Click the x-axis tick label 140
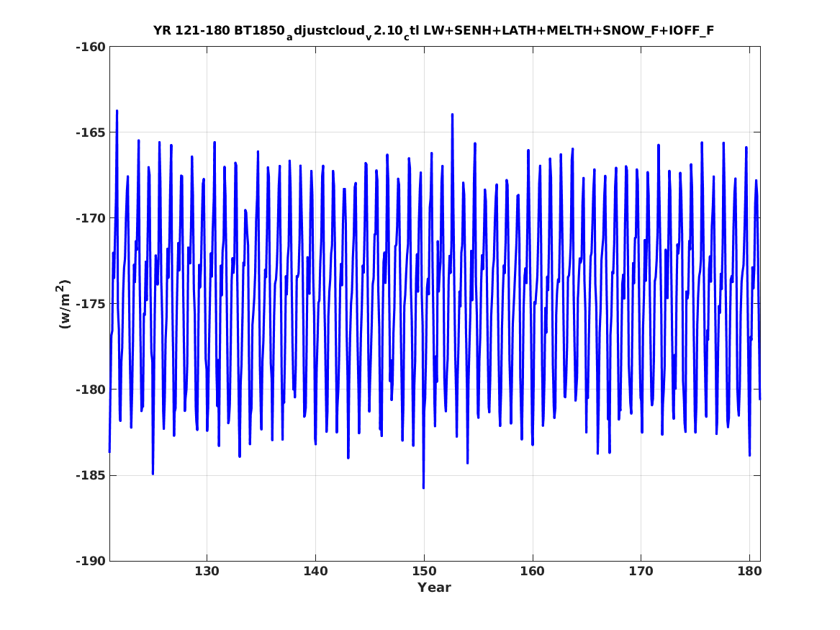This screenshot has height=630, width=840. [315, 572]
